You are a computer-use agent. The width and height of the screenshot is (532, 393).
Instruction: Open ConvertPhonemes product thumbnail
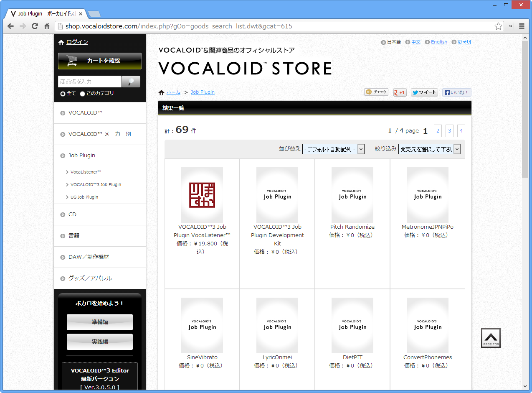(x=428, y=325)
